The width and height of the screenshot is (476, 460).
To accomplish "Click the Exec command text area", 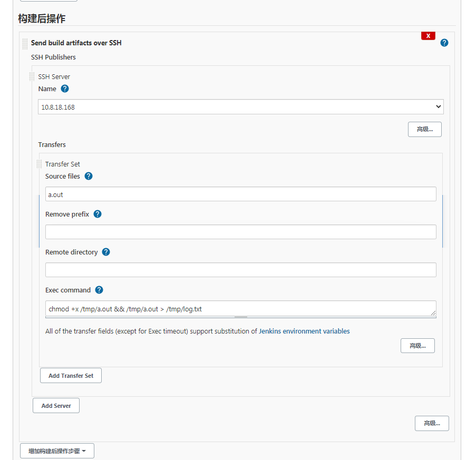I will coord(241,309).
